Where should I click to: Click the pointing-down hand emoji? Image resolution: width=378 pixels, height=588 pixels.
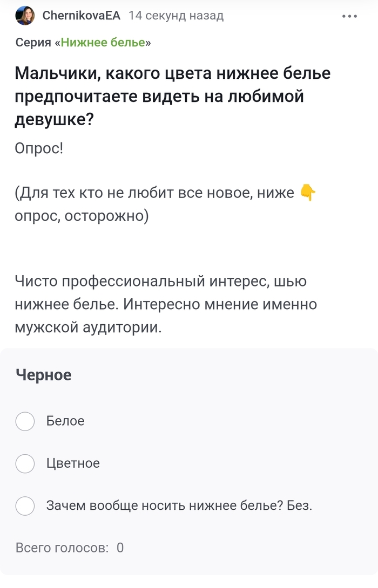pyautogui.click(x=307, y=192)
